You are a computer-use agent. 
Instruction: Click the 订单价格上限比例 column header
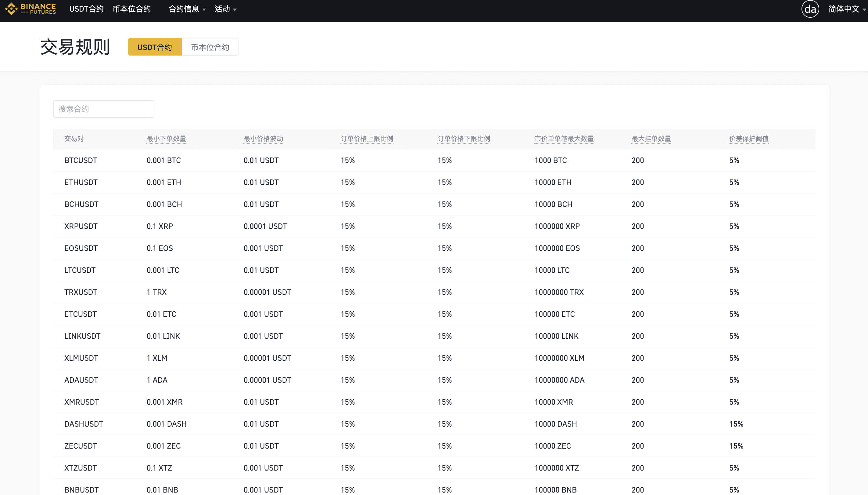367,139
